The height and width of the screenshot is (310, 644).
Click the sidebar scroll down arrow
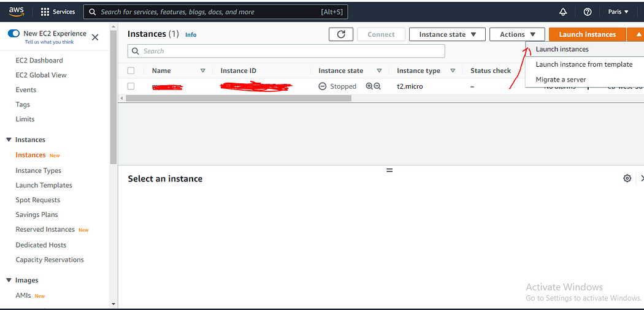(113, 304)
